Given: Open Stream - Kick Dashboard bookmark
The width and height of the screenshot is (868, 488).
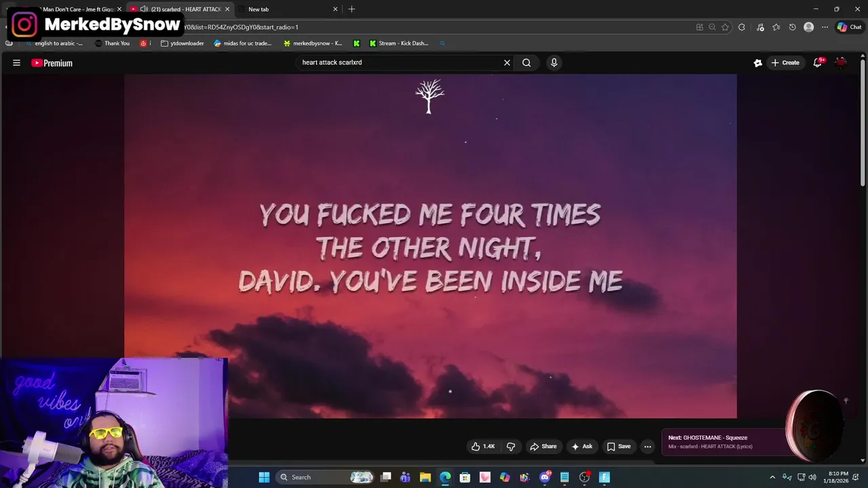Looking at the screenshot, I should click(399, 43).
